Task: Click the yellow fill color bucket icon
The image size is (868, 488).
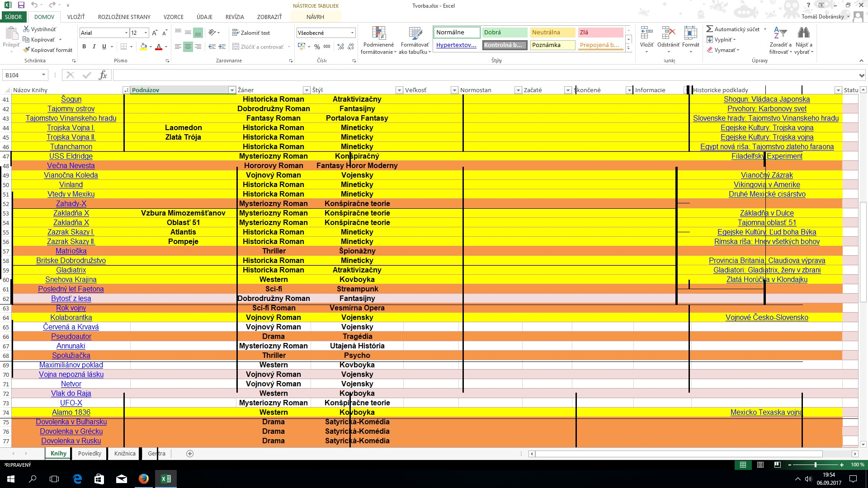Action: [x=143, y=47]
